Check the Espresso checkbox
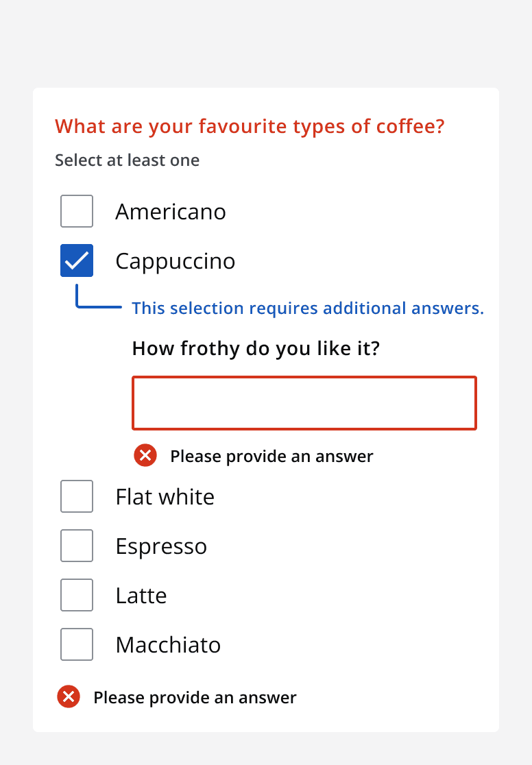532x765 pixels. pyautogui.click(x=76, y=546)
